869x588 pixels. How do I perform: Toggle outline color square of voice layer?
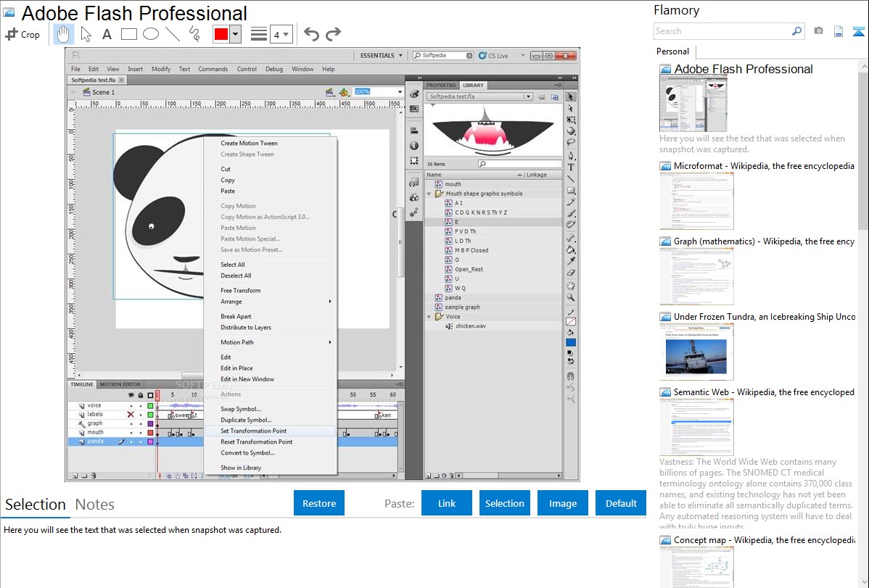pyautogui.click(x=150, y=406)
